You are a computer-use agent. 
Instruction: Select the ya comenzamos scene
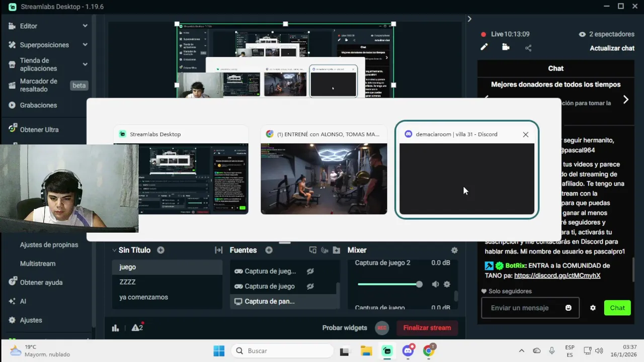pyautogui.click(x=167, y=297)
